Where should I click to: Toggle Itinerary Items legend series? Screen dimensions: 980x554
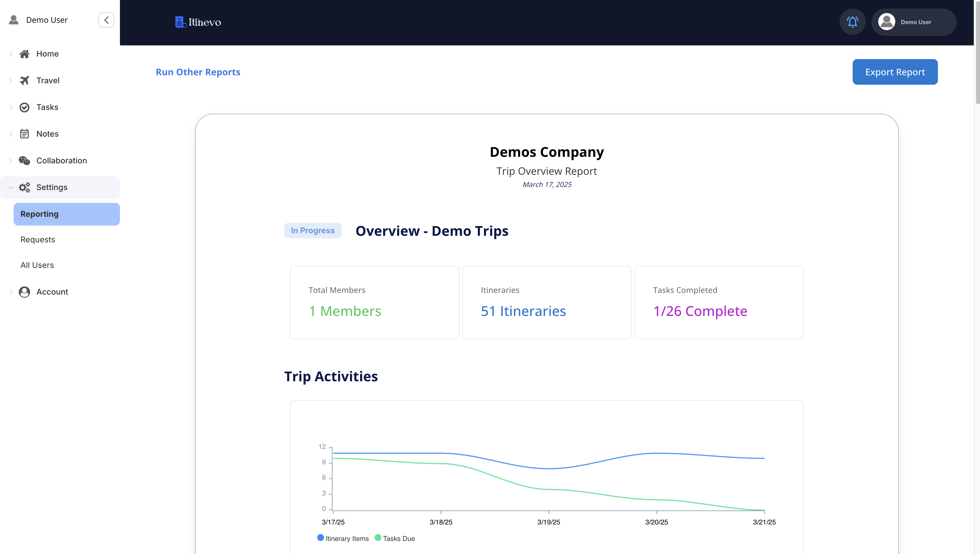342,538
